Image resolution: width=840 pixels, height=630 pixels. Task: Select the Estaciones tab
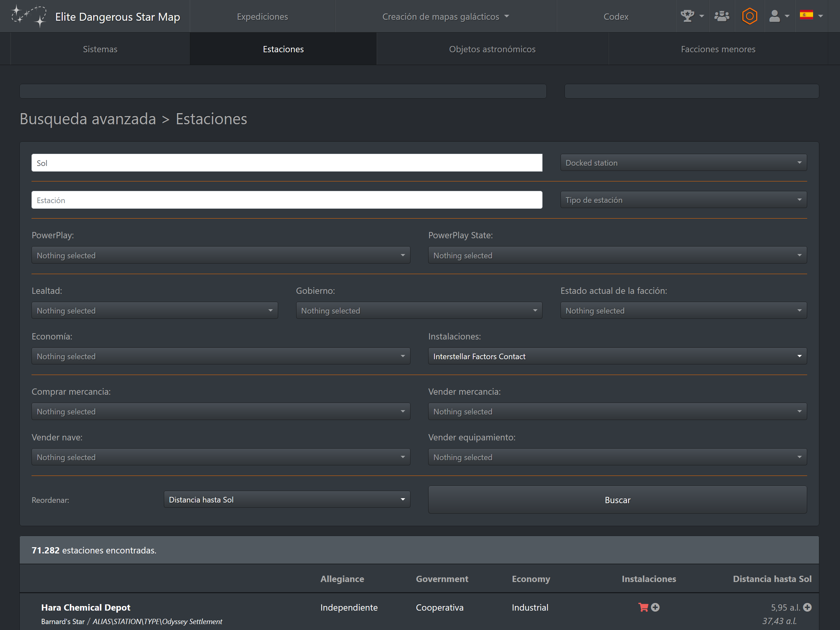[x=283, y=49]
